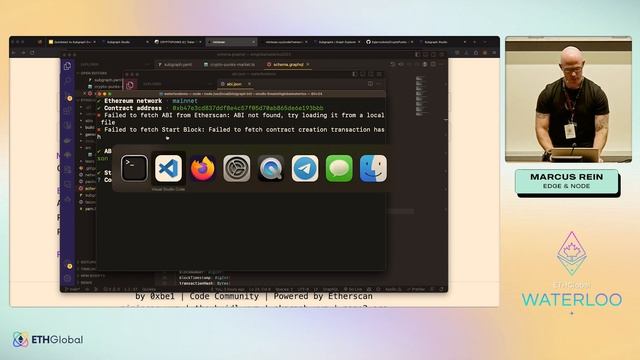Click the browser Back button

(14, 53)
